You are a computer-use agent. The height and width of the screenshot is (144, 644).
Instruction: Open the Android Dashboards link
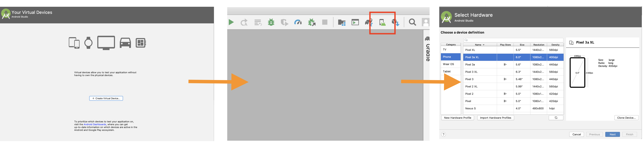coord(95,124)
